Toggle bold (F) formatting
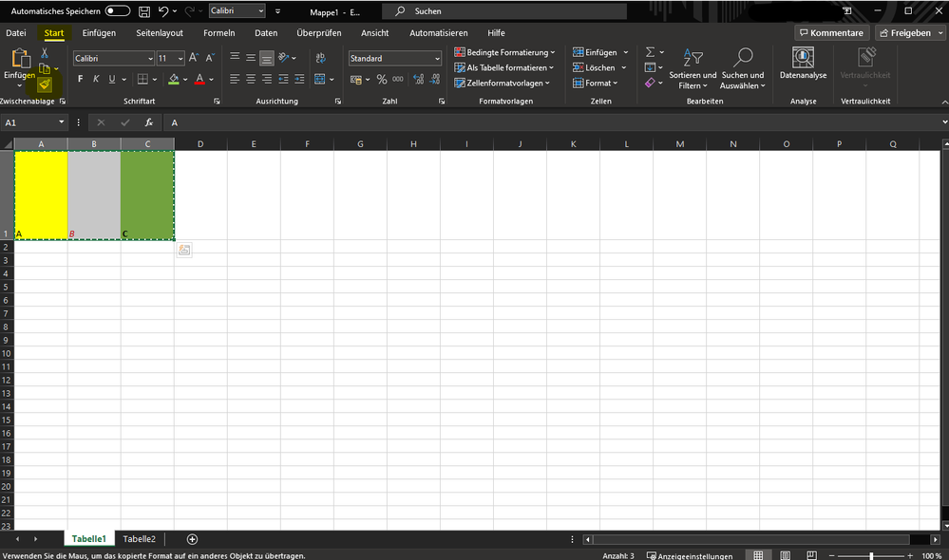Viewport: 949px width, 560px height. pos(81,79)
